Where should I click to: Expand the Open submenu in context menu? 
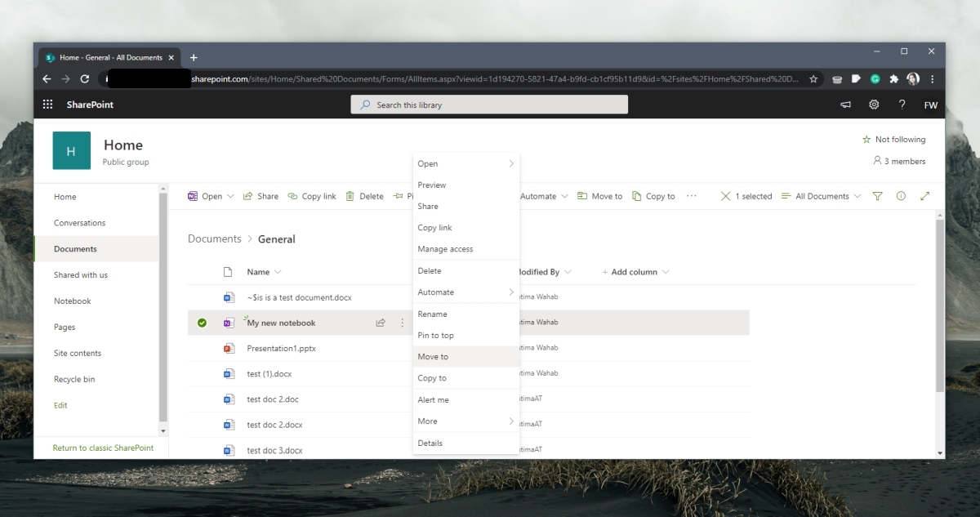pos(512,163)
